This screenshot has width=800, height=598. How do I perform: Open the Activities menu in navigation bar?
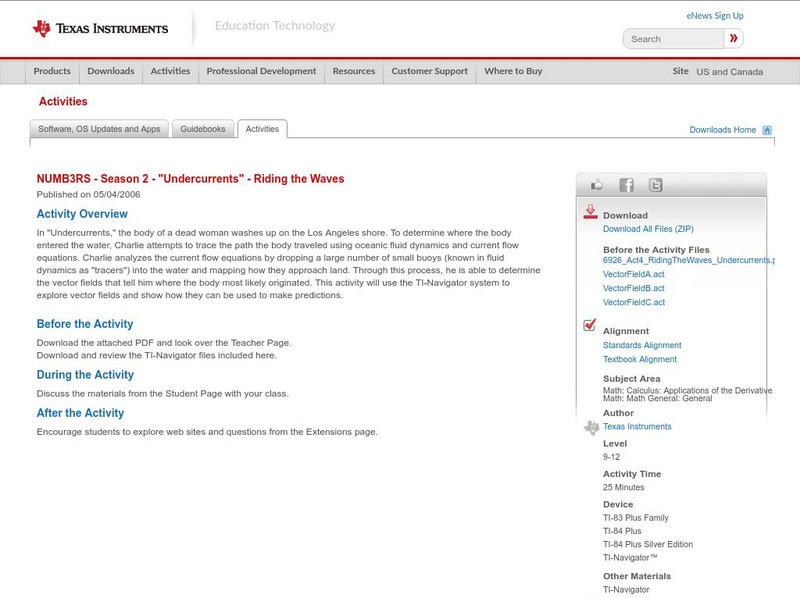[170, 71]
